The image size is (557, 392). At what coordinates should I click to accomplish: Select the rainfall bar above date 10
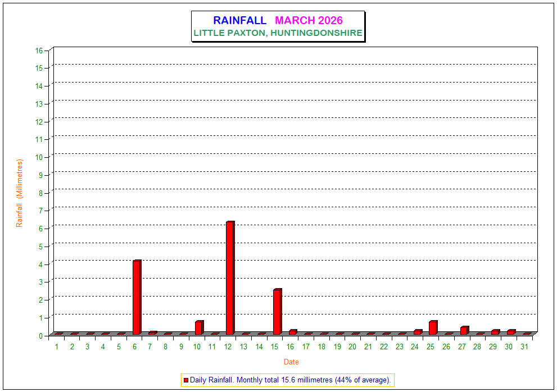tap(198, 328)
